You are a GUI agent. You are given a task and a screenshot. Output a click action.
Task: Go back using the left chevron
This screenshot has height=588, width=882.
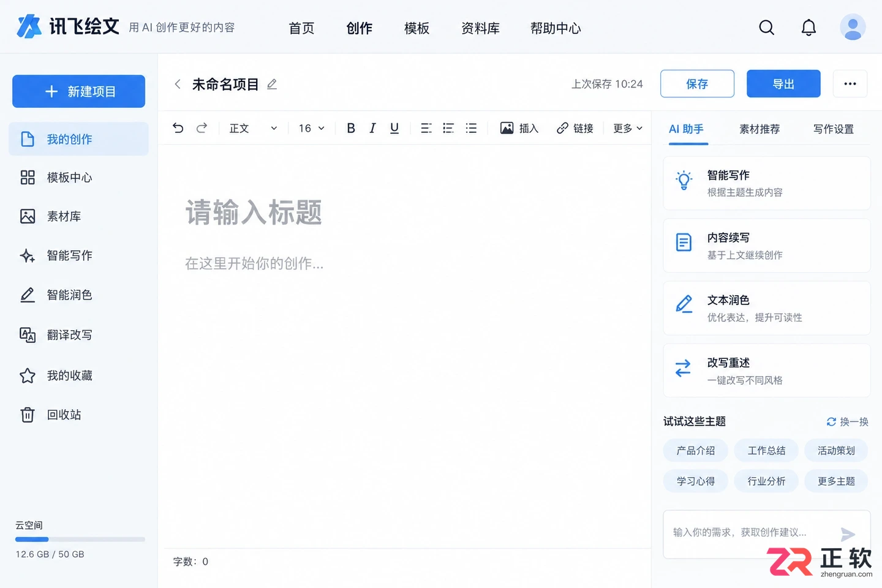coord(178,84)
